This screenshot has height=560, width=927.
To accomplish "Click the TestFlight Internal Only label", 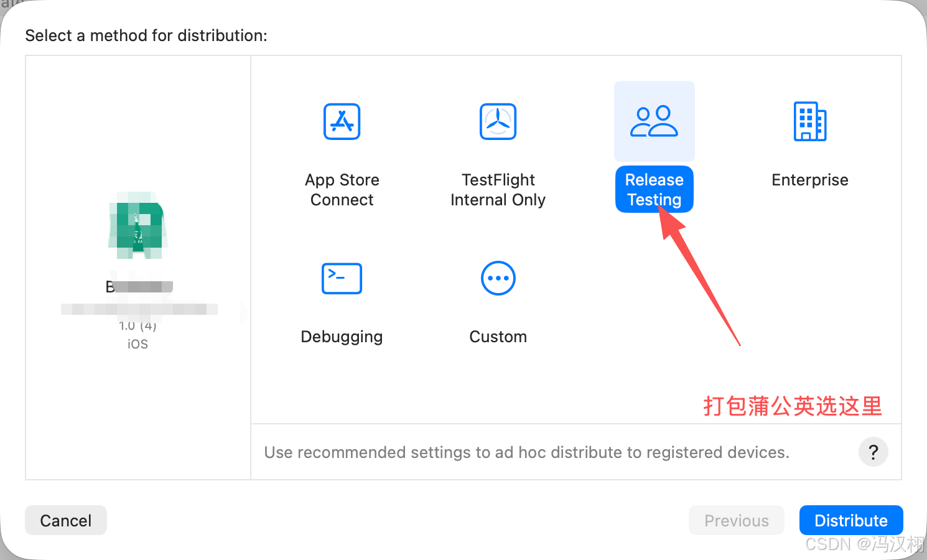I will point(498,190).
